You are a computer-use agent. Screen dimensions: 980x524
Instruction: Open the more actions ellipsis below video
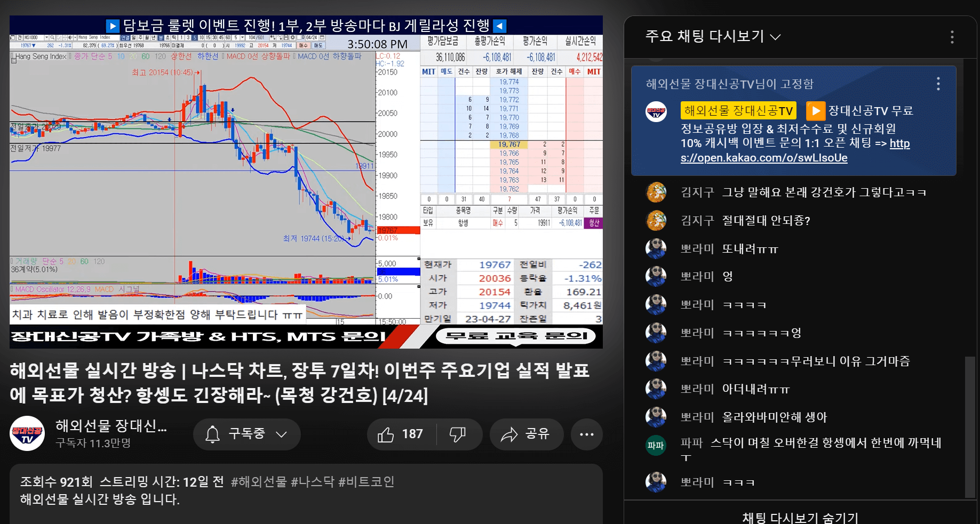point(587,434)
